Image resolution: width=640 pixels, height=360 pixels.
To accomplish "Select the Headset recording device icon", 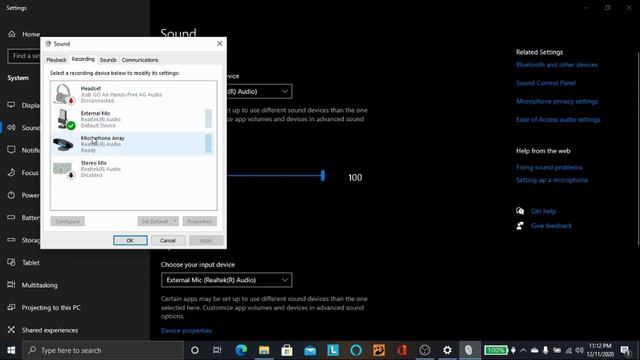I will [x=64, y=94].
